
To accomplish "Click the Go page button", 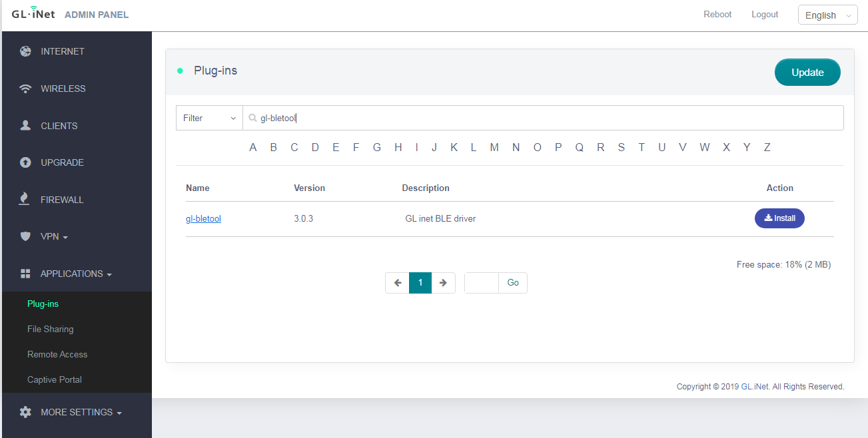I will coord(513,283).
